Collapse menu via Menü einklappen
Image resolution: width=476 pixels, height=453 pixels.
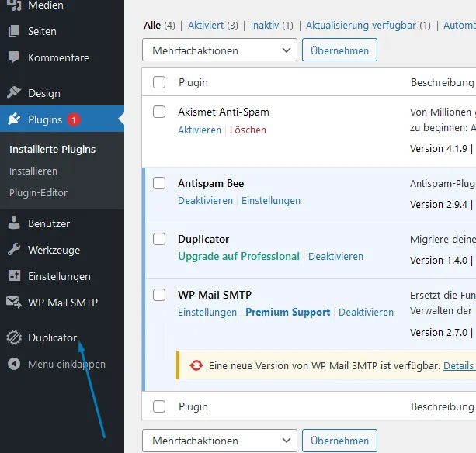pyautogui.click(x=67, y=364)
